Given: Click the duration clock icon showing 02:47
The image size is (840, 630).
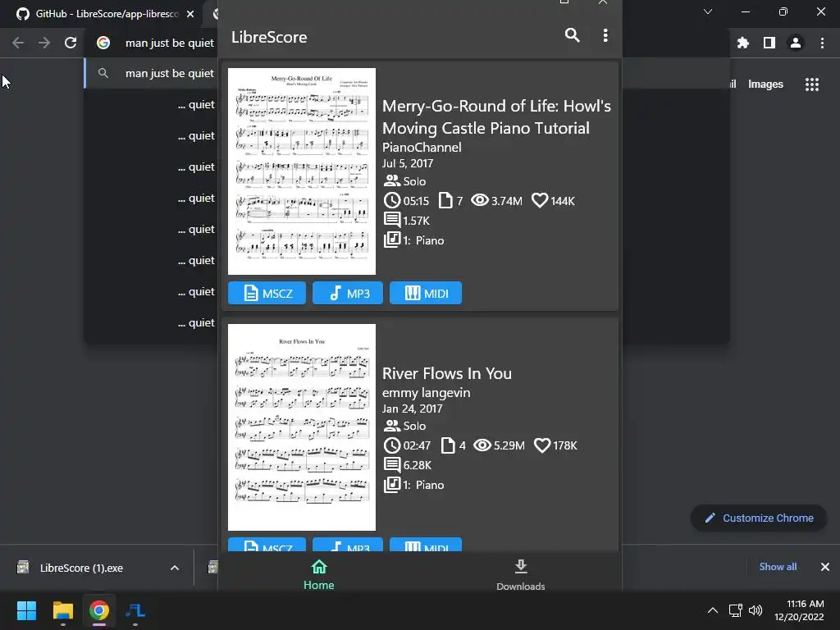Looking at the screenshot, I should coord(392,445).
